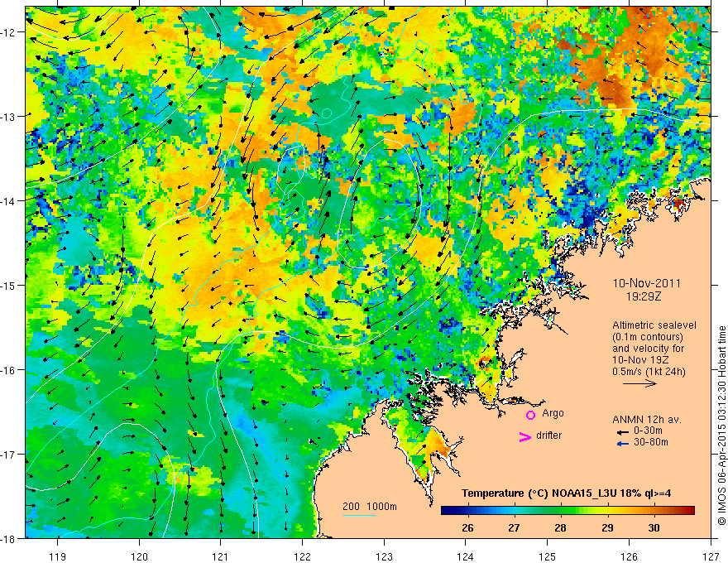Click the 10-Nov-2011 date label

[x=647, y=283]
